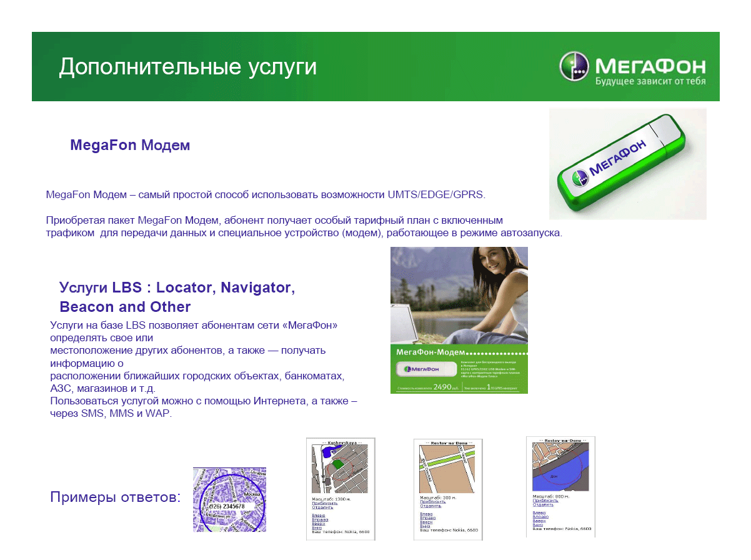The width and height of the screenshot is (751, 560).
Task: Click Вправо link in the Kushevskaya card
Action: (x=319, y=519)
